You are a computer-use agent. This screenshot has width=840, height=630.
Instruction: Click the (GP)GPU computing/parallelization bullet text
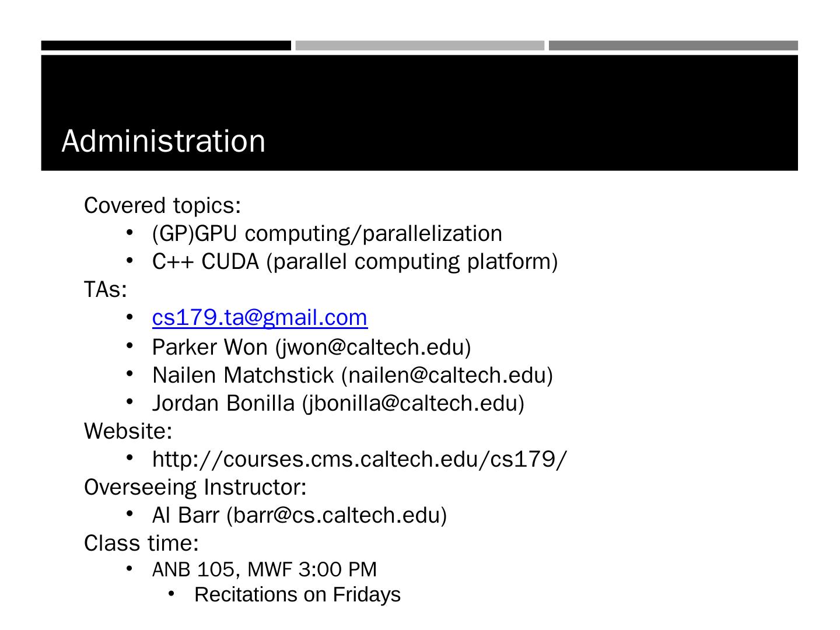pos(327,234)
